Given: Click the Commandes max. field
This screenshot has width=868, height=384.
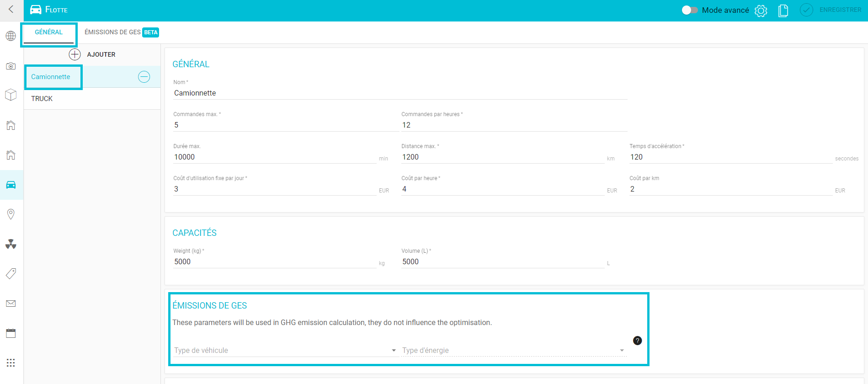Looking at the screenshot, I should pos(286,125).
